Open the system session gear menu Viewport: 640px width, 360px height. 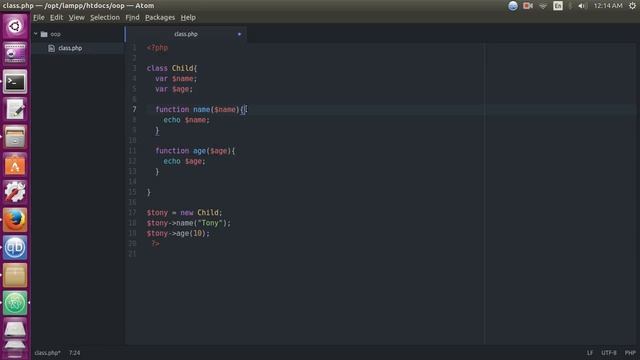coord(633,6)
